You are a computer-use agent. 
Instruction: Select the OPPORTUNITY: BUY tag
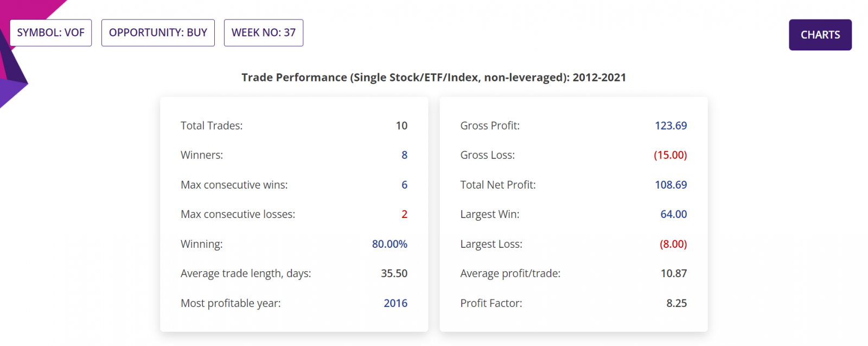tap(158, 33)
